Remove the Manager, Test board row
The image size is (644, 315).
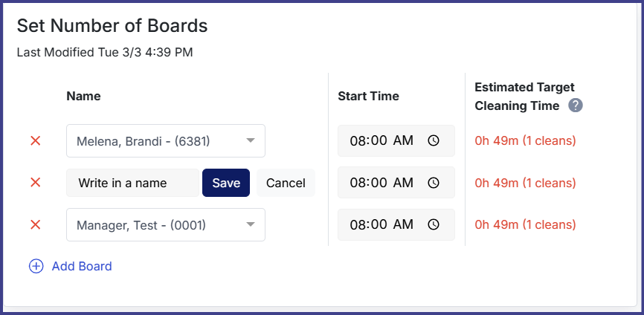[x=35, y=224]
